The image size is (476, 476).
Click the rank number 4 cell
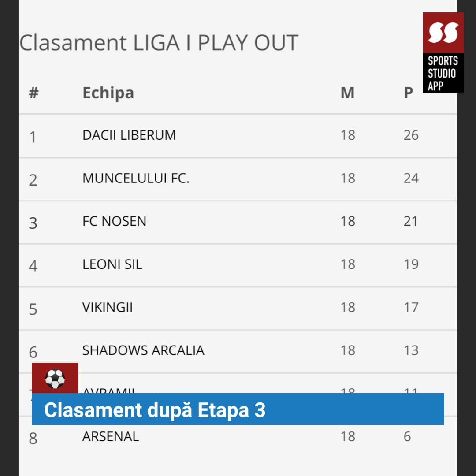point(33,266)
